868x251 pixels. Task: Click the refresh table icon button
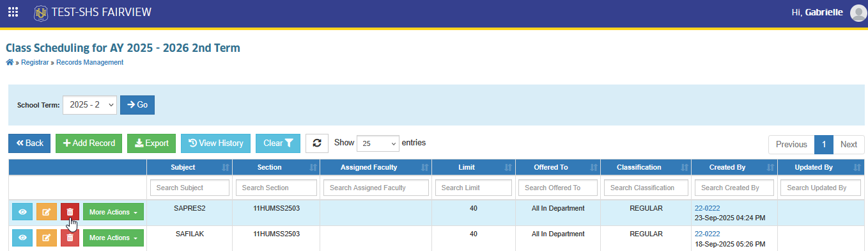tap(316, 143)
